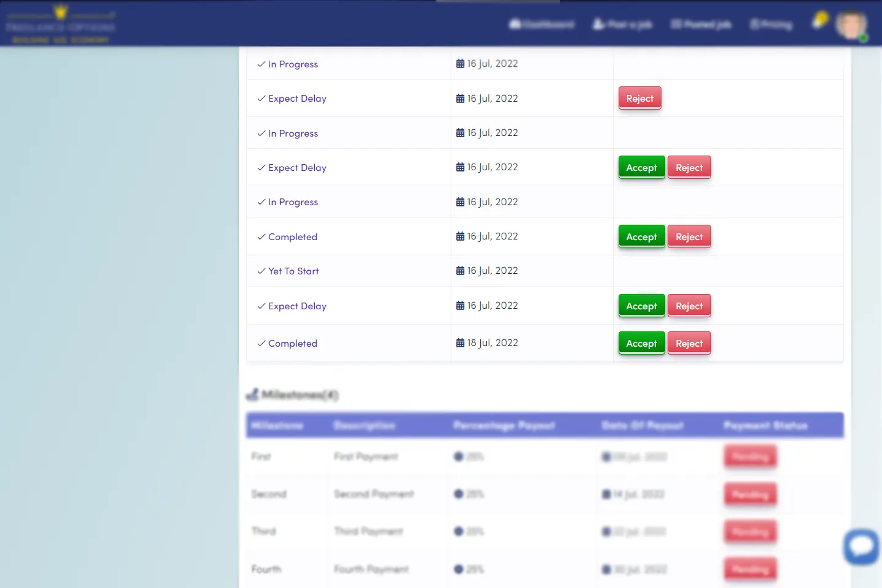Accept the Completed status dated 16 Jul
Screen dimensions: 882x588
[641, 237]
